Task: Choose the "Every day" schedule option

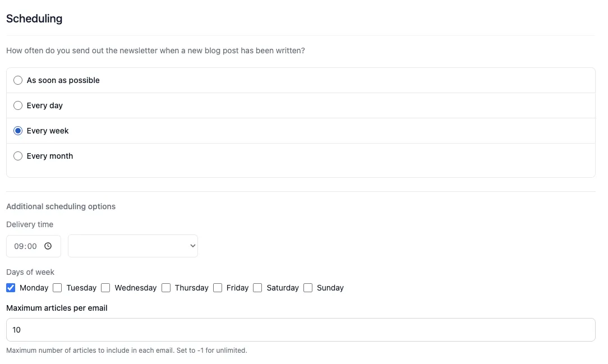Action: tap(18, 105)
